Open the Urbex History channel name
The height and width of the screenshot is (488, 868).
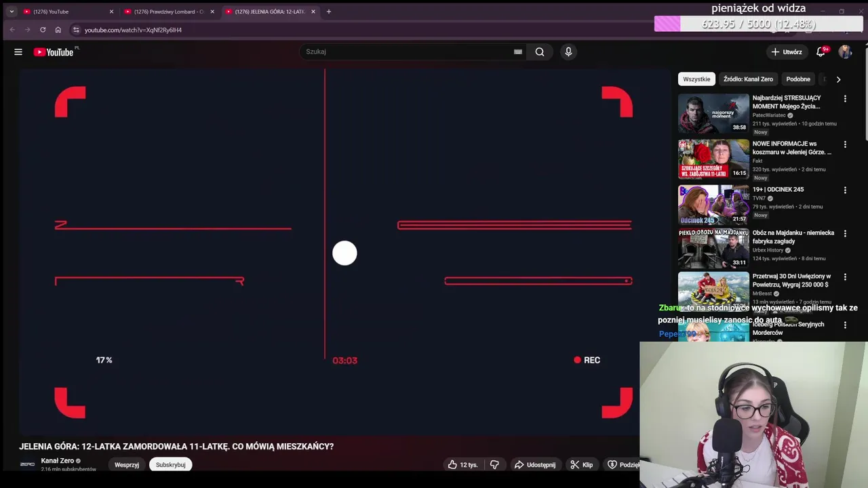(x=768, y=250)
